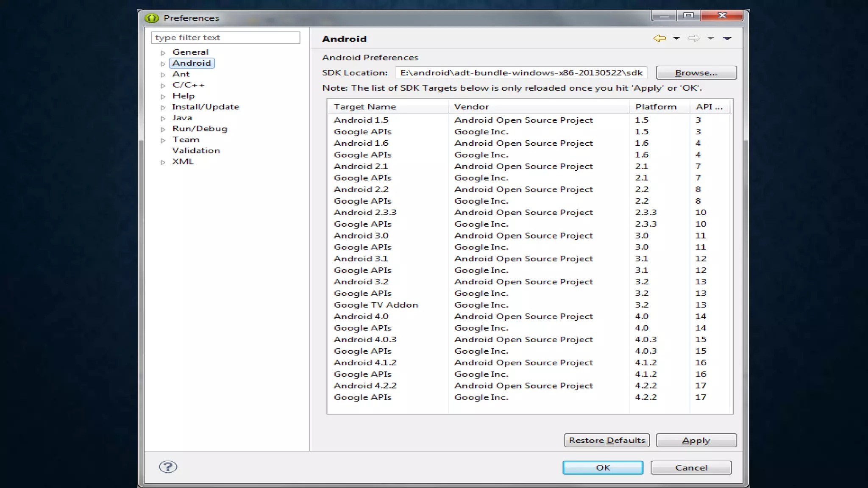Click the help question mark icon

click(x=168, y=467)
